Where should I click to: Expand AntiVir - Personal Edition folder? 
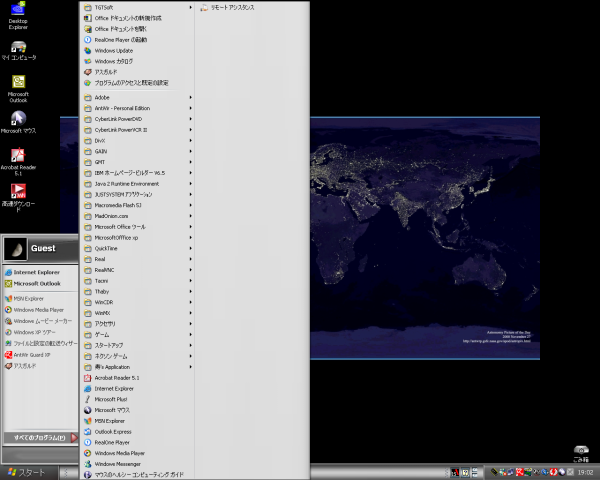pyautogui.click(x=138, y=108)
